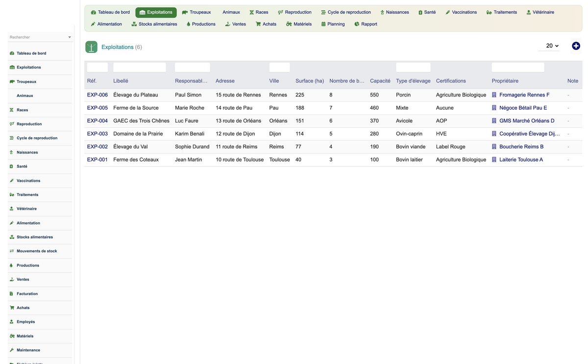Go to the Planning top tab
The image size is (588, 364).
(333, 24)
